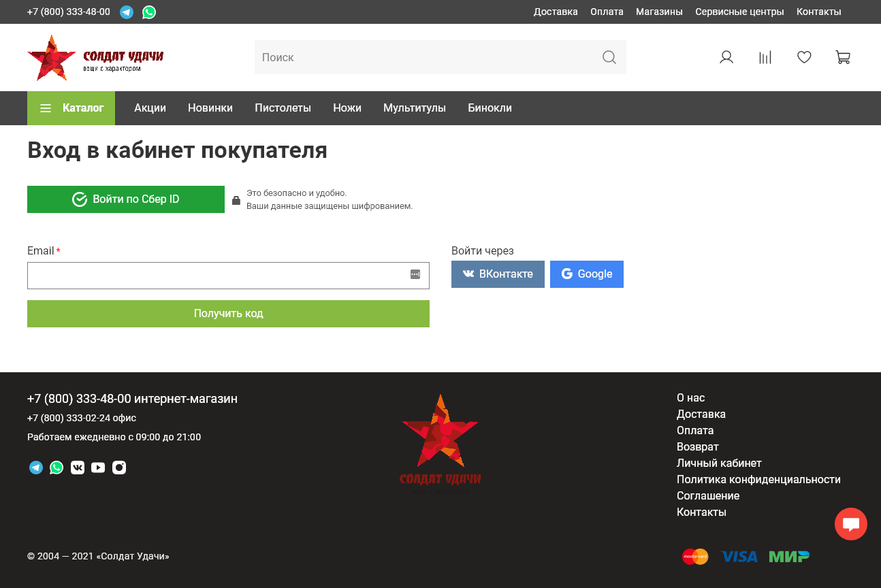Screen dimensions: 881x588
Task: Open the chat widget bubble
Action: pyautogui.click(x=850, y=523)
